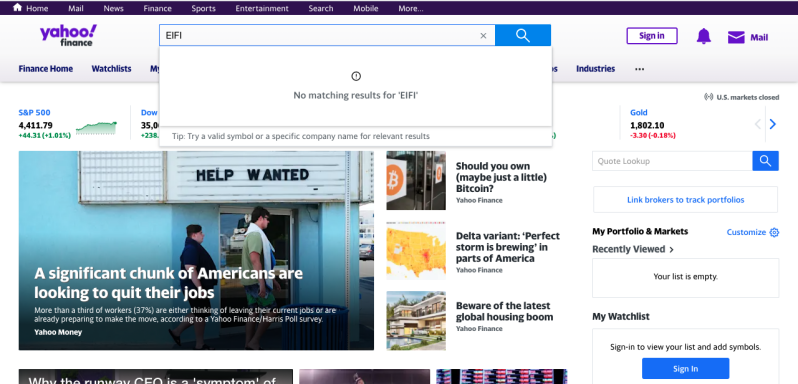This screenshot has width=798, height=384.
Task: Click the info icon in search dropdown
Action: [x=356, y=76]
